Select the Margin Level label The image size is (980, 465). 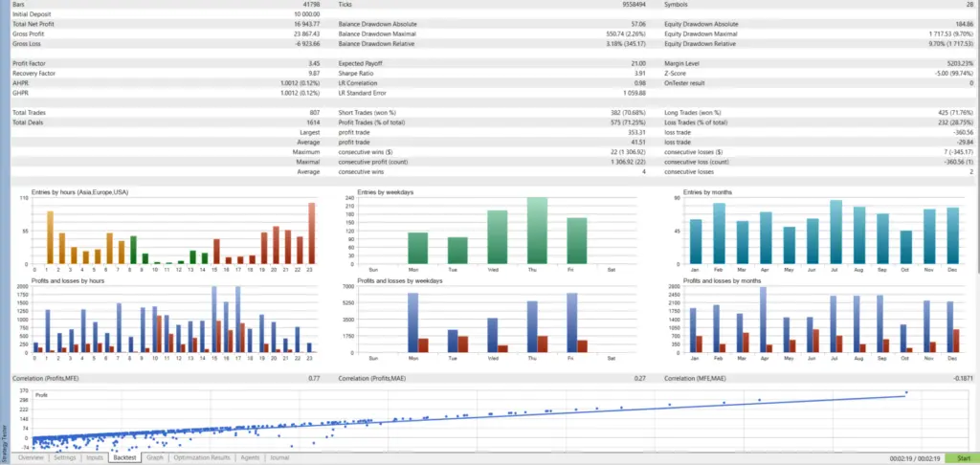tap(681, 63)
